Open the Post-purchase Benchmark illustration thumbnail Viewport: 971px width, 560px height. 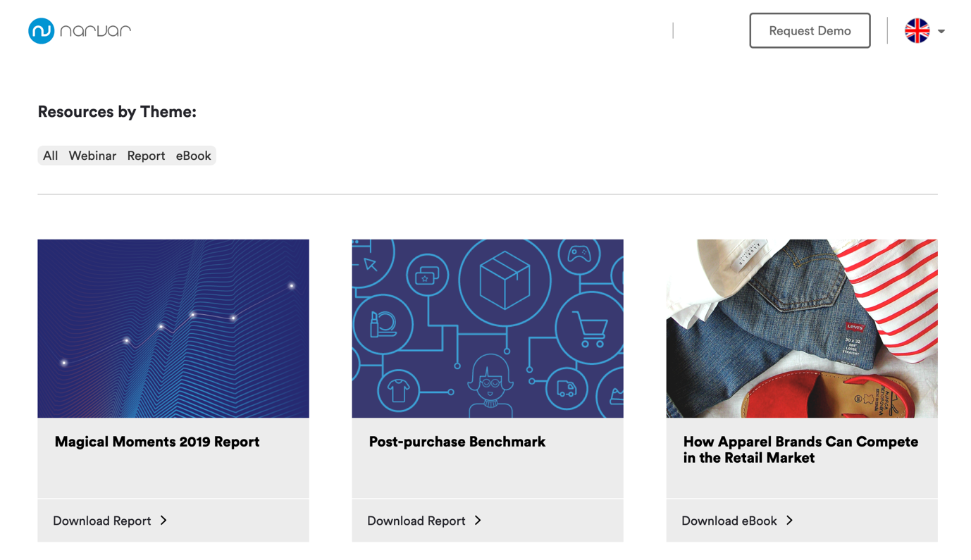tap(488, 328)
